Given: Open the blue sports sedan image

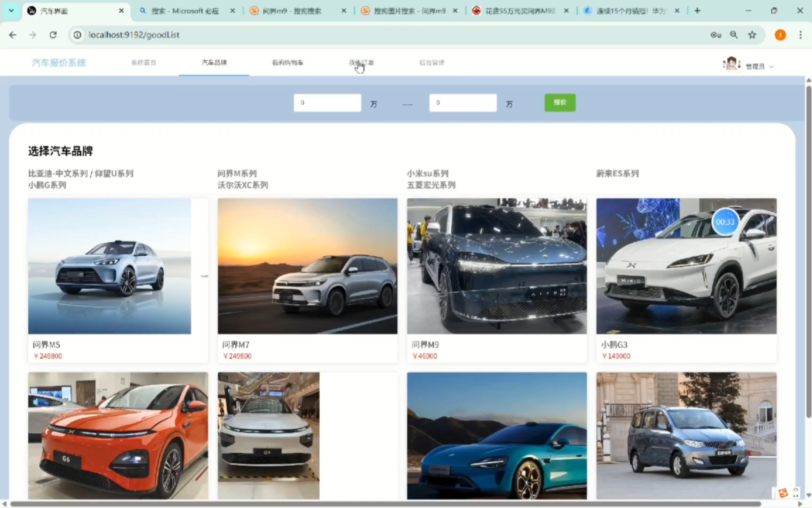Looking at the screenshot, I should (x=497, y=436).
